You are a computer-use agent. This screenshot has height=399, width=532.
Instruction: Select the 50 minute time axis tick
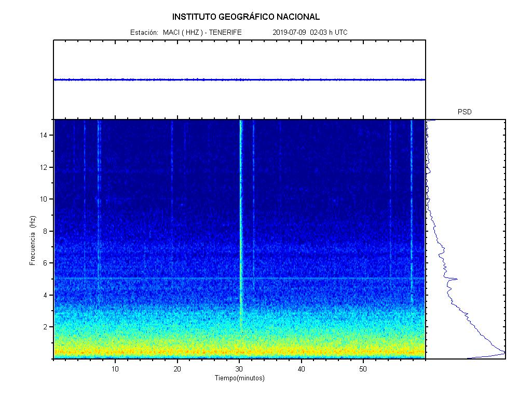tap(363, 369)
